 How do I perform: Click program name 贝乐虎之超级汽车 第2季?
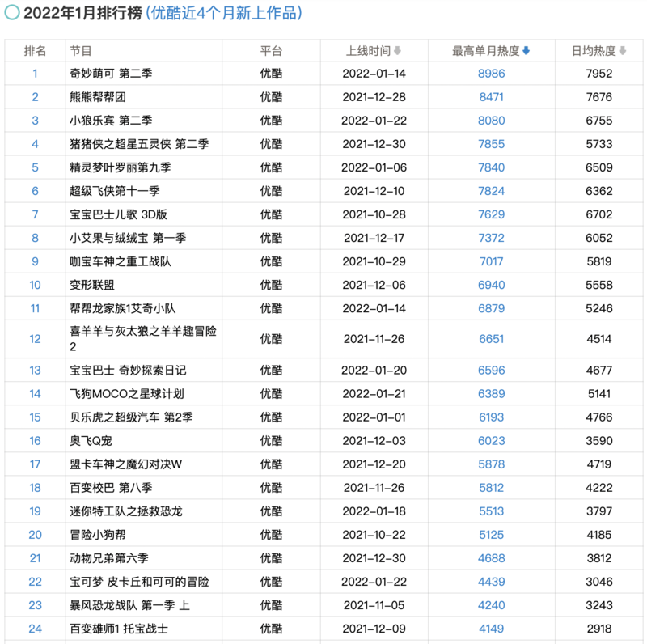click(131, 417)
